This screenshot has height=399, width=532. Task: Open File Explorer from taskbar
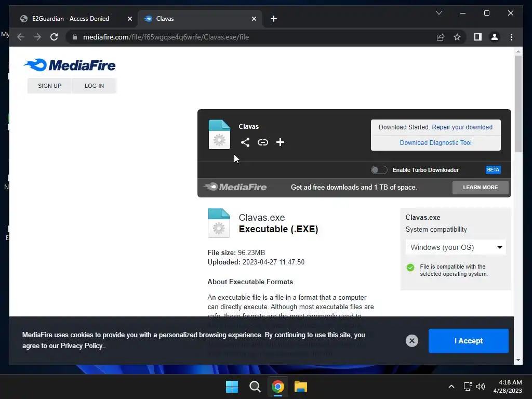pos(301,387)
